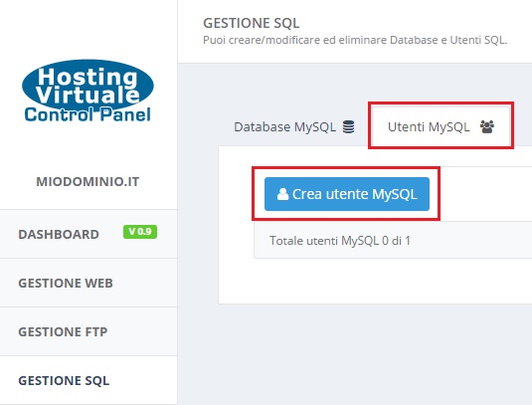The width and height of the screenshot is (532, 405).
Task: Click the users group icon beside Utenti MySQL
Action: [487, 127]
